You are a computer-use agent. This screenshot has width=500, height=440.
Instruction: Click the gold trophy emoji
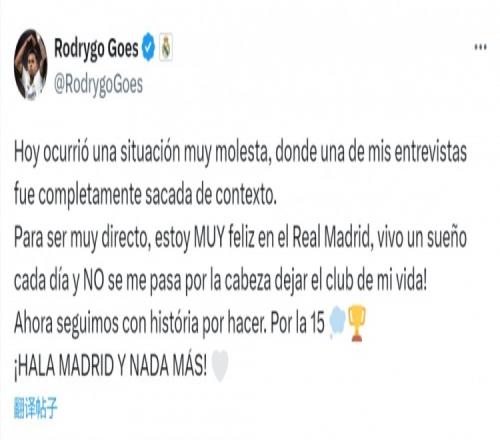tap(356, 323)
